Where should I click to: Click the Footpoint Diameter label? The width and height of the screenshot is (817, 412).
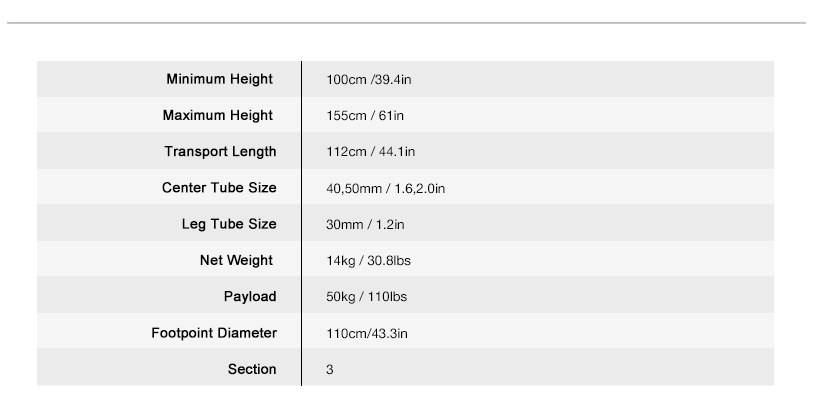click(x=214, y=333)
